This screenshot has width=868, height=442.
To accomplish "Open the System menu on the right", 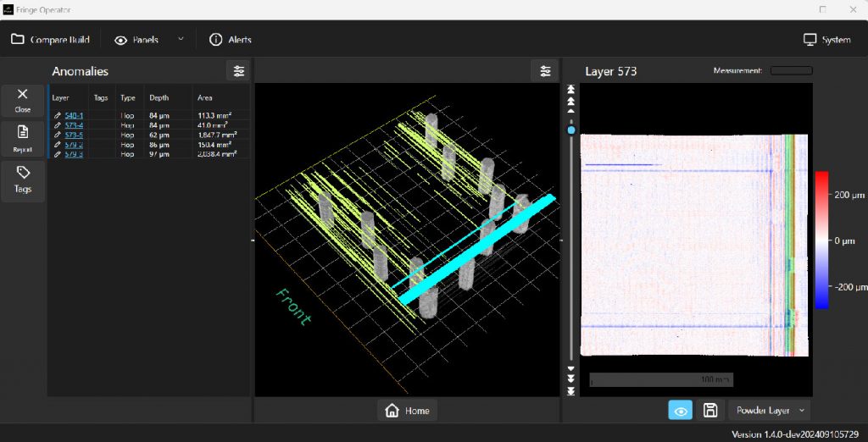I will pos(827,40).
